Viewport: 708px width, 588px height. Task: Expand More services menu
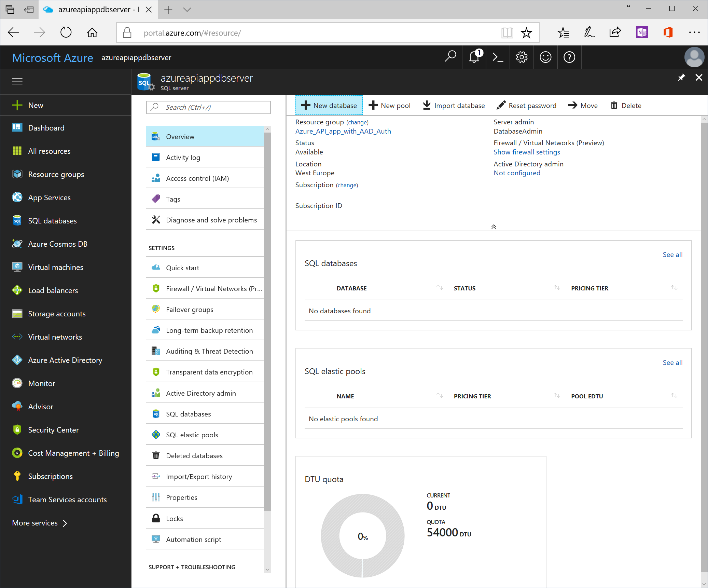pyautogui.click(x=40, y=523)
